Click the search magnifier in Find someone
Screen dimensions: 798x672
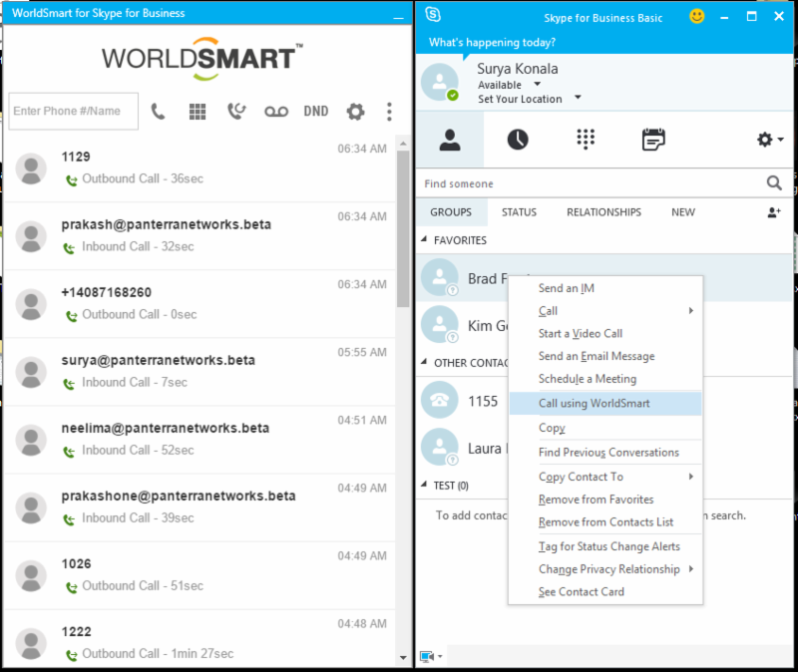[774, 182]
